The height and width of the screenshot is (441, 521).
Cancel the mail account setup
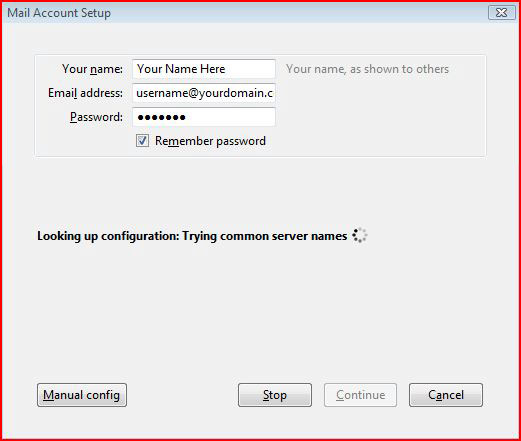[x=446, y=395]
